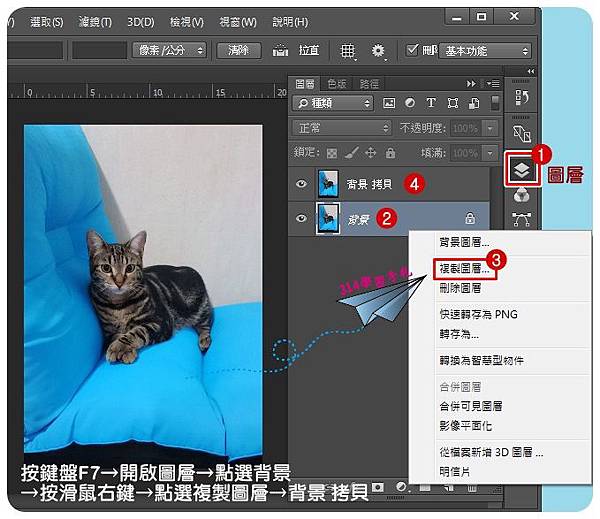Image resolution: width=600 pixels, height=519 pixels.
Task: Click the straighten level icon
Action: 280,51
